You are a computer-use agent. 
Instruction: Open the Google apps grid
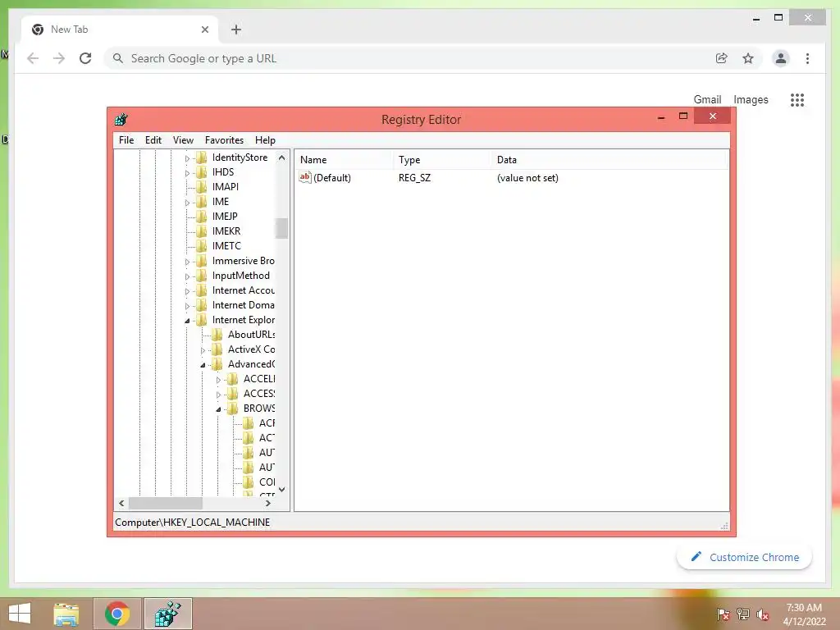click(x=797, y=99)
